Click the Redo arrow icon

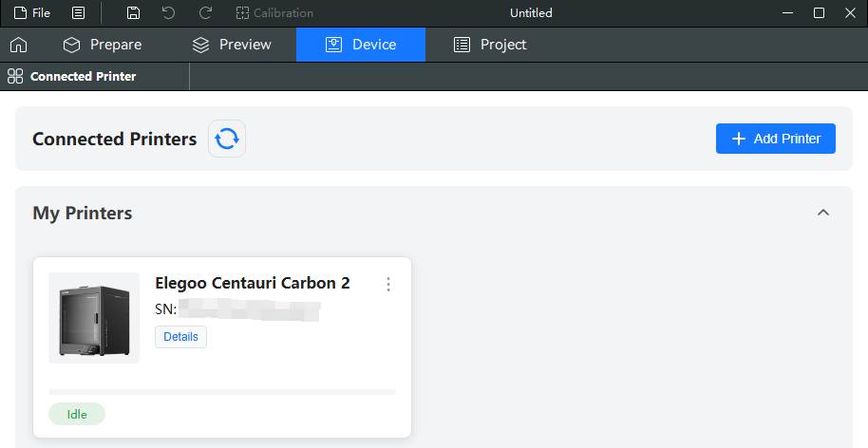pos(205,12)
